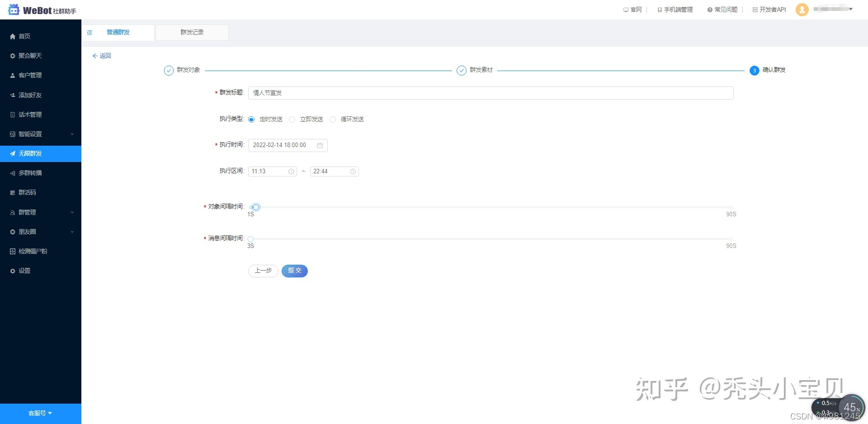Switch to the 群发记录 tab
Screen dimensions: 868x424
(192, 33)
